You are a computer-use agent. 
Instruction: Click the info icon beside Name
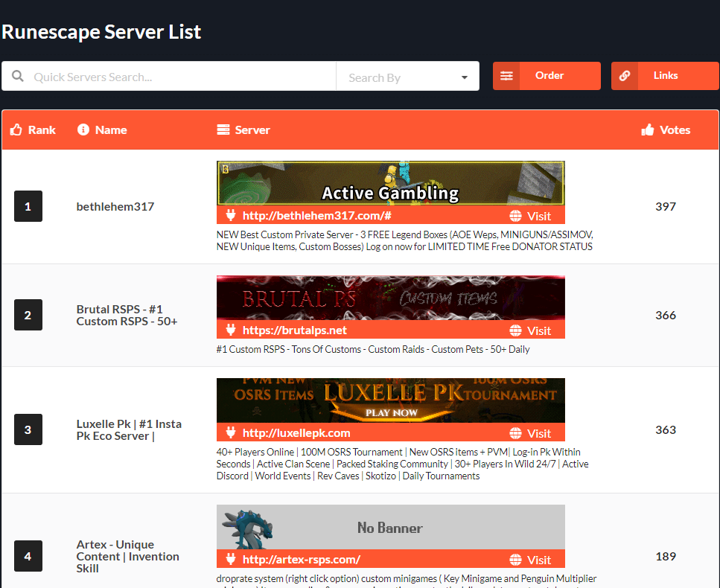[x=83, y=130]
